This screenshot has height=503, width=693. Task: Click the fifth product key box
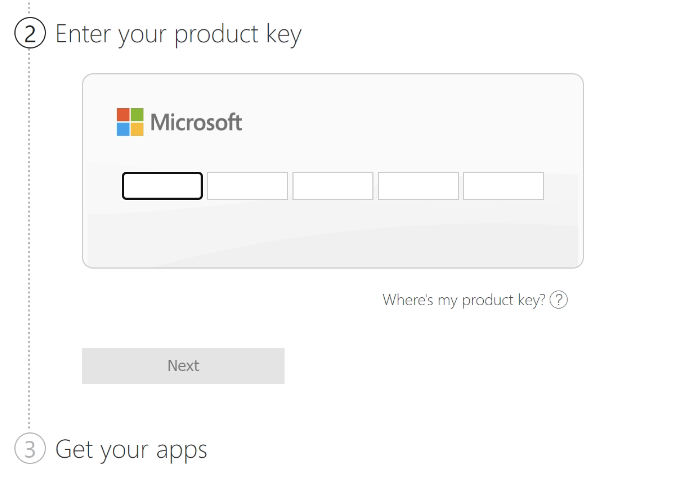coord(503,186)
